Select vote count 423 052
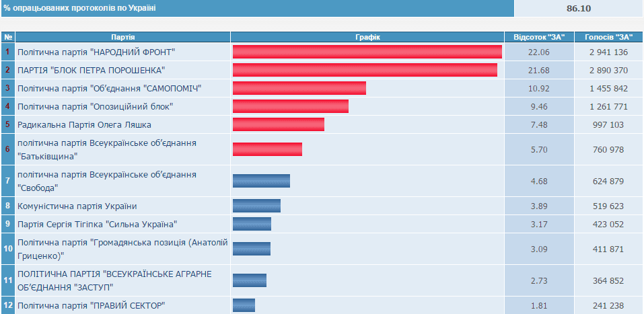The height and width of the screenshot is (314, 644). tap(609, 225)
